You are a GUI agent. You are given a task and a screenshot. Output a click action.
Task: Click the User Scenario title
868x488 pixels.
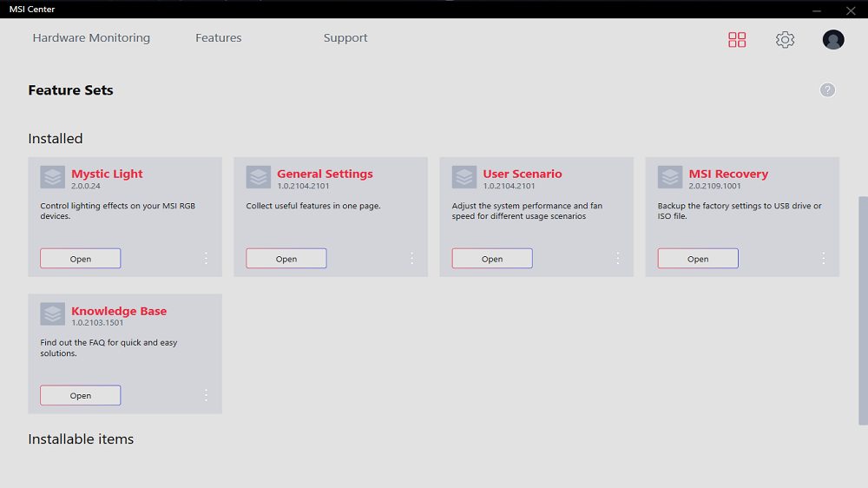click(x=522, y=174)
